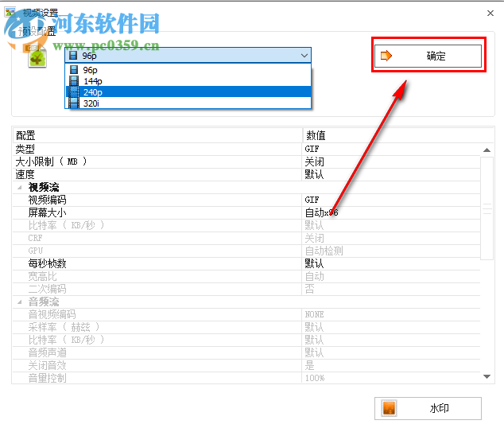Click the 关闭 value of 大小限制
This screenshot has width=504, height=432.
click(x=314, y=162)
